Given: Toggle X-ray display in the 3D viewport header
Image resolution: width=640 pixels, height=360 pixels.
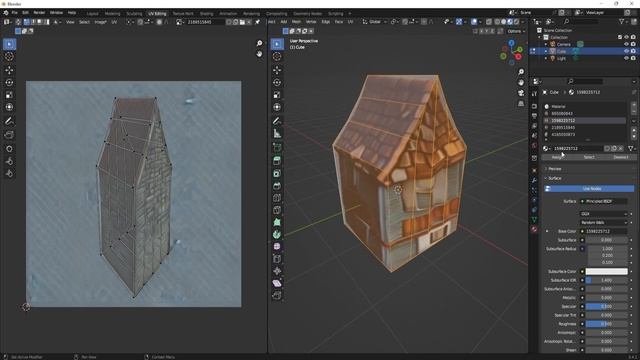Looking at the screenshot, I should pyautogui.click(x=489, y=22).
